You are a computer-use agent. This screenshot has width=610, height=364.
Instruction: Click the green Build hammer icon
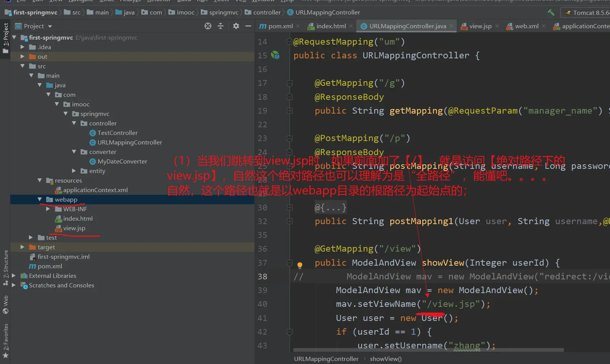[x=551, y=13]
